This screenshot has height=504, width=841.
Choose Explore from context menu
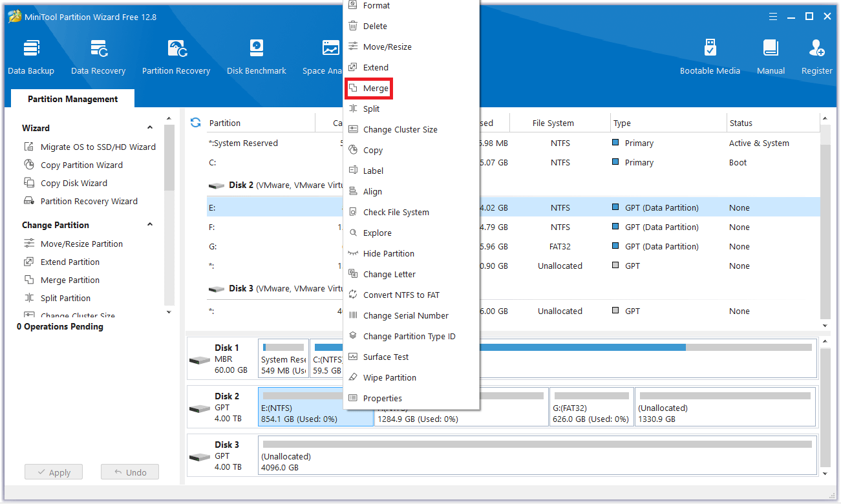[411, 233]
